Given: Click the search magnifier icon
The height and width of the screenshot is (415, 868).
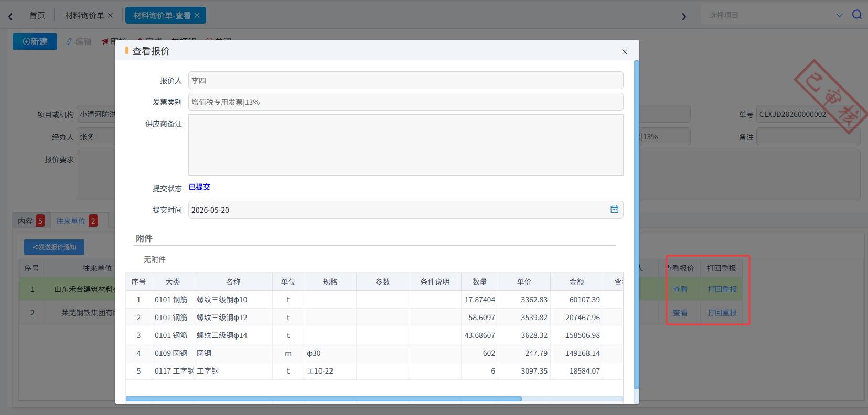Looking at the screenshot, I should pyautogui.click(x=856, y=15).
